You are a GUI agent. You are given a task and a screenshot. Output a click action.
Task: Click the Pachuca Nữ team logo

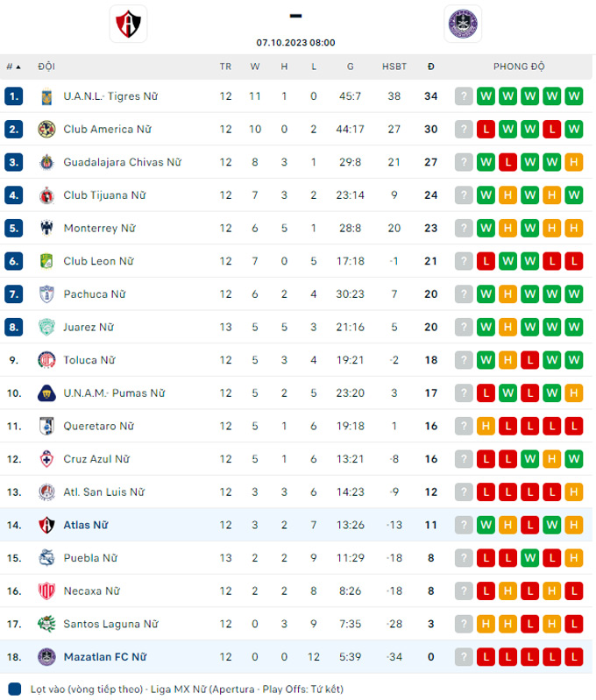[x=46, y=294]
